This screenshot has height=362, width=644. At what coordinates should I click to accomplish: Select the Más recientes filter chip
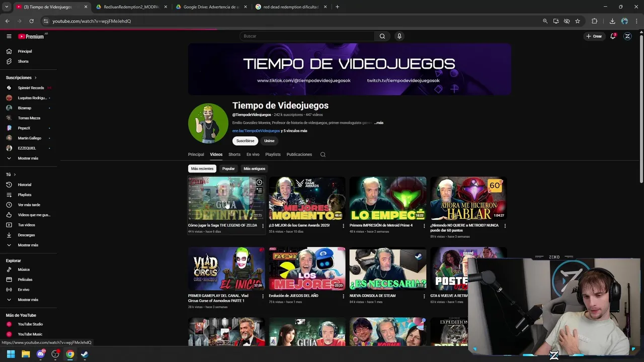click(x=202, y=168)
